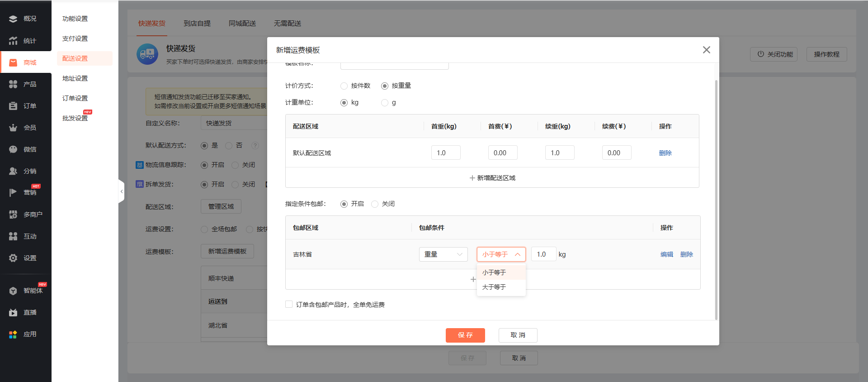The height and width of the screenshot is (382, 868).
Task: Choose g as the weight unit
Action: click(385, 103)
